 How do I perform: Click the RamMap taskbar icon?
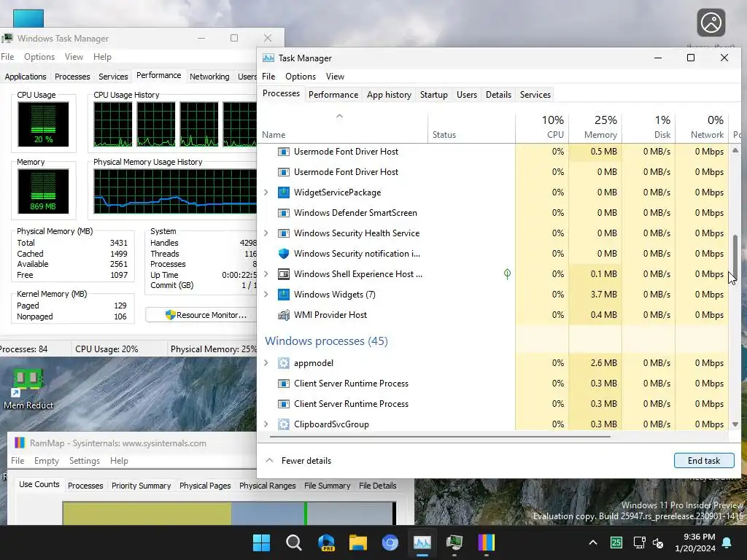tap(487, 542)
